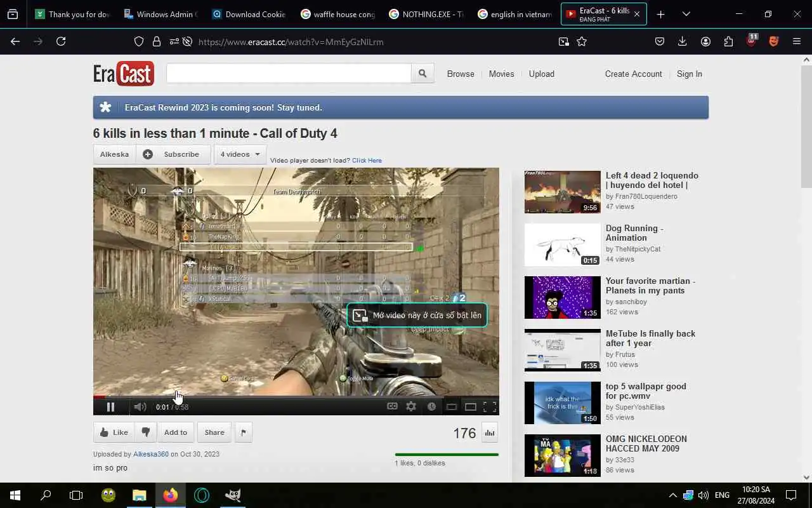Open OMG NICKELODEON HACCED MAY 2009 title
Screen dimensions: 812x508
[x=646, y=444]
